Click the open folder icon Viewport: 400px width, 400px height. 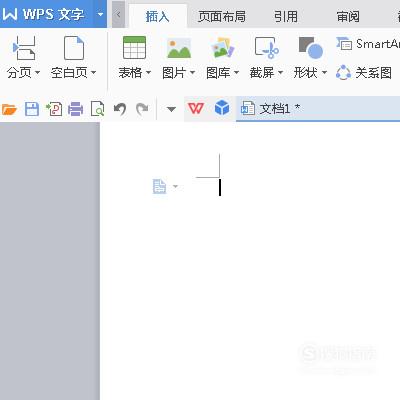coord(9,109)
